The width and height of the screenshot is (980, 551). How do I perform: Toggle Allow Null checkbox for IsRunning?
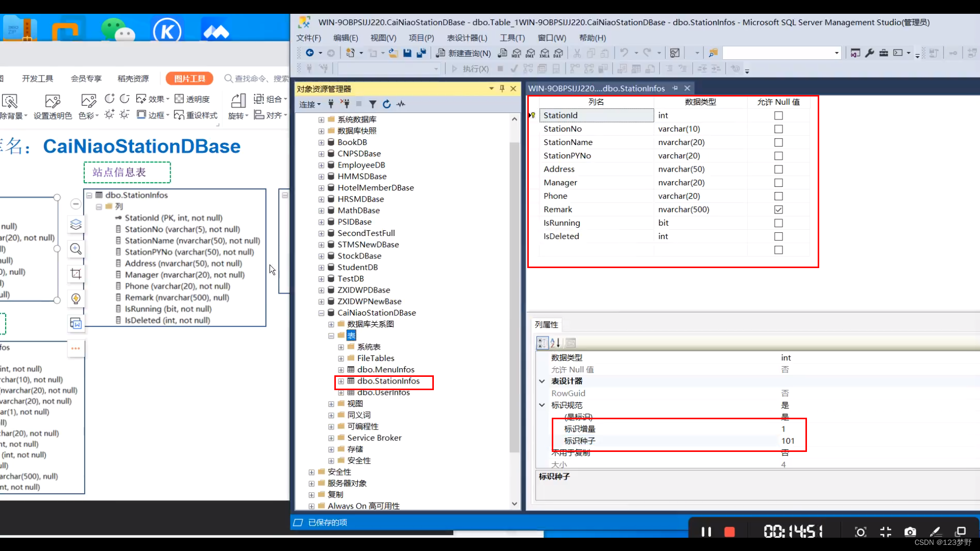(778, 223)
